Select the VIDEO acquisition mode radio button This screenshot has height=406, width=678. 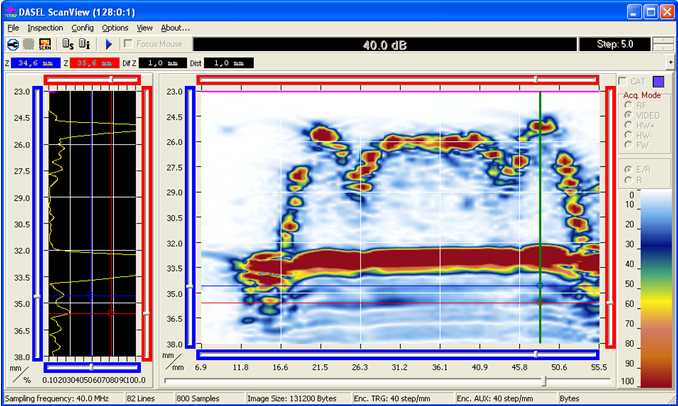[627, 115]
